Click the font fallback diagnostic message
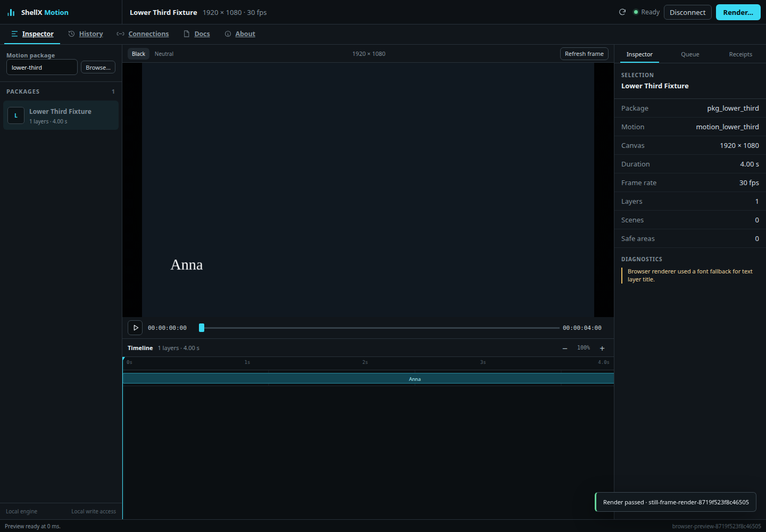Image resolution: width=766 pixels, height=532 pixels. pos(690,275)
